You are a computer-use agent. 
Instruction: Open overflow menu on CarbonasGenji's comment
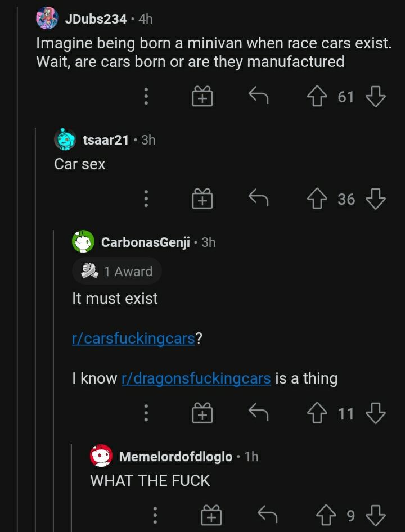(x=146, y=414)
